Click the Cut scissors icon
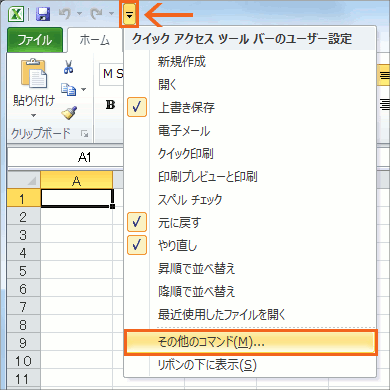This screenshot has height=390, width=390. (x=69, y=67)
